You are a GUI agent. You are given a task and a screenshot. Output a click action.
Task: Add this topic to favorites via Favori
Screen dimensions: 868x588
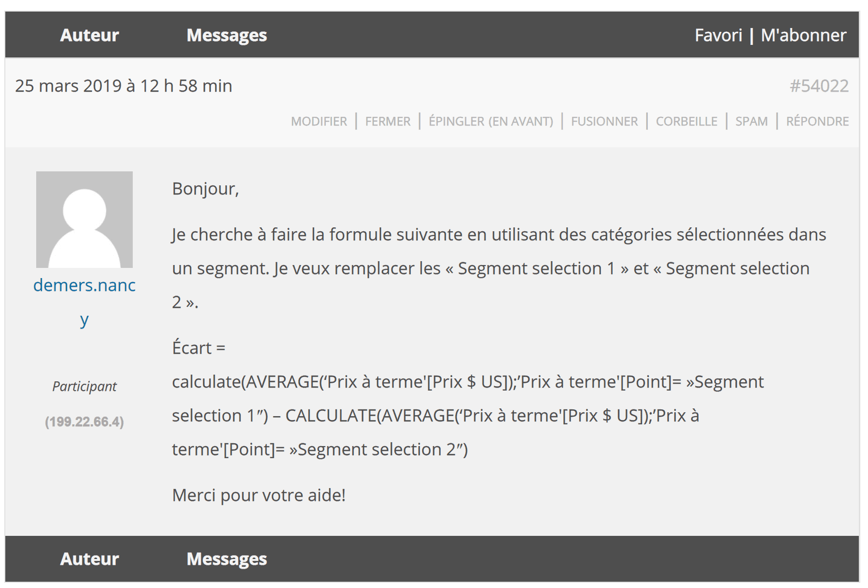pyautogui.click(x=719, y=35)
